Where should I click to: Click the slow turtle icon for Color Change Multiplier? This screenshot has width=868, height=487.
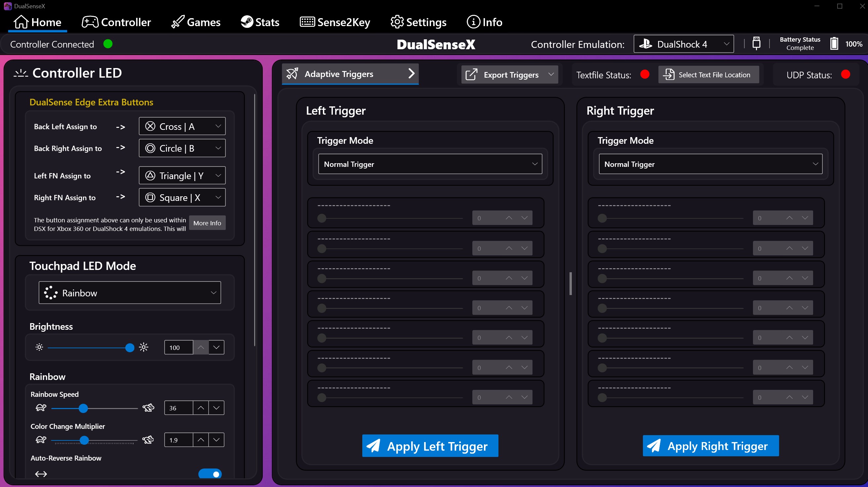(x=41, y=439)
